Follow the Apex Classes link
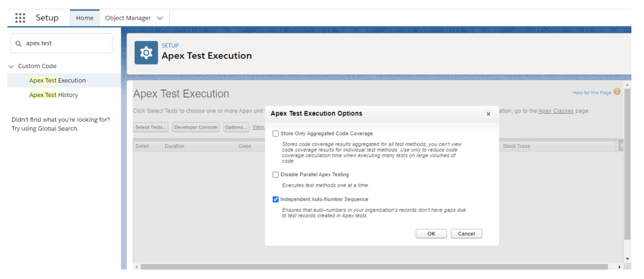 coord(556,111)
